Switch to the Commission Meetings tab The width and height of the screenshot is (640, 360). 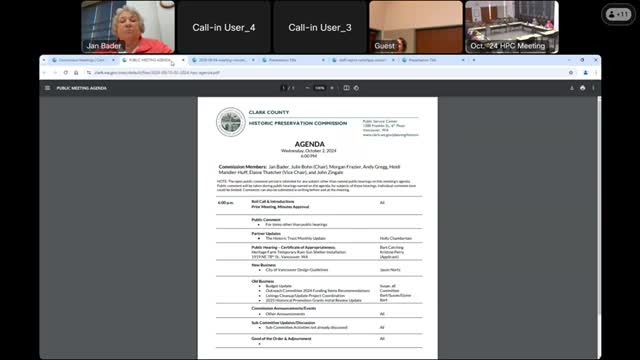[x=83, y=60]
